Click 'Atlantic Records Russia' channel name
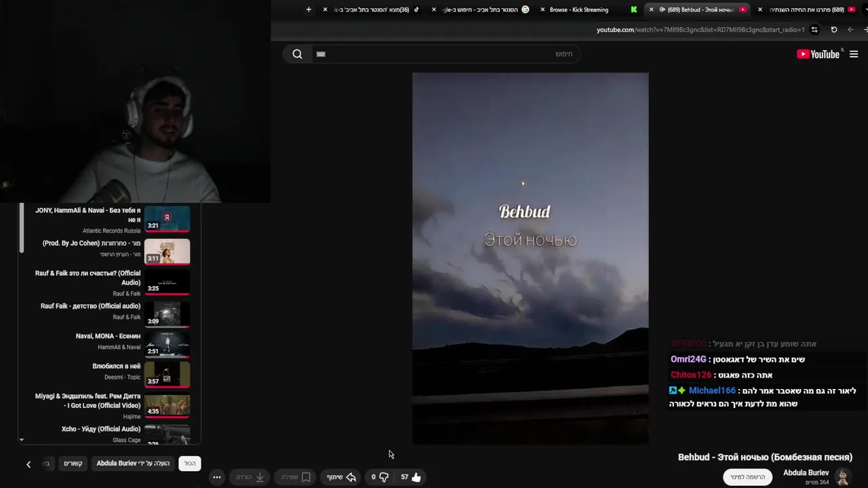The width and height of the screenshot is (868, 488). (112, 231)
